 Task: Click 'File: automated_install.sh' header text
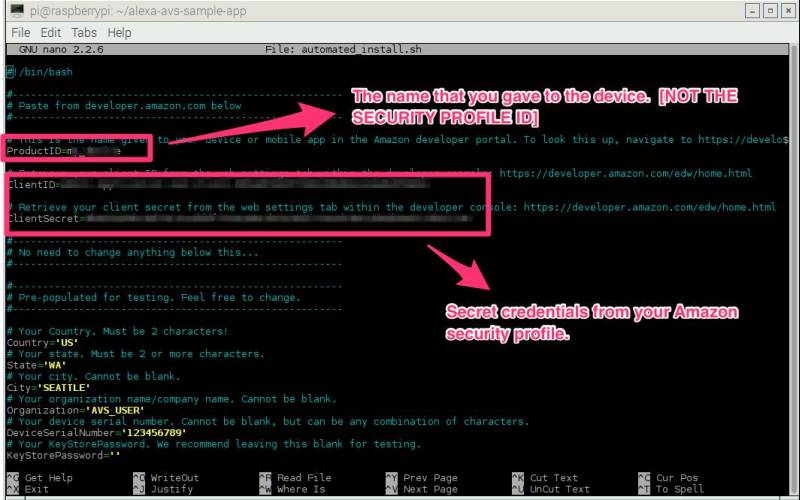(343, 49)
